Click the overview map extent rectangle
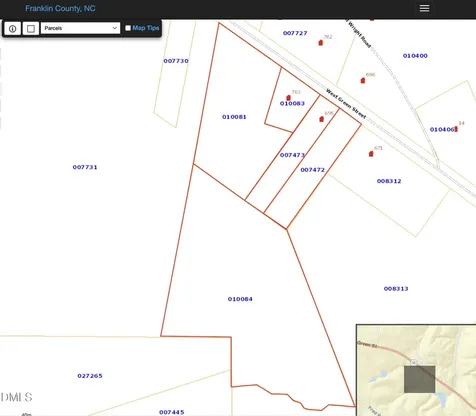 [419, 379]
